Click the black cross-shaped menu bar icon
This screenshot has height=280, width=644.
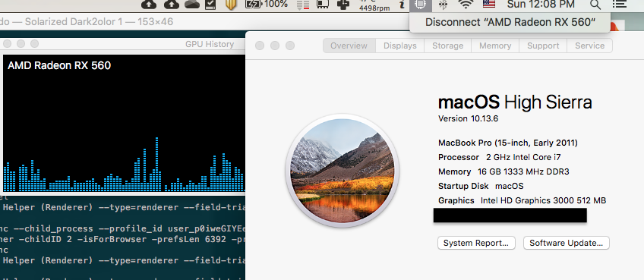[x=343, y=4]
